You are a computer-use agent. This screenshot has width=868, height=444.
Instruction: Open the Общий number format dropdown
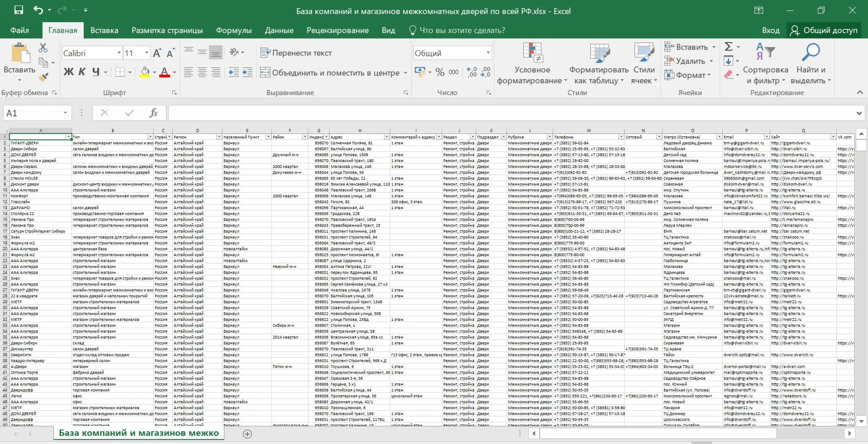488,53
